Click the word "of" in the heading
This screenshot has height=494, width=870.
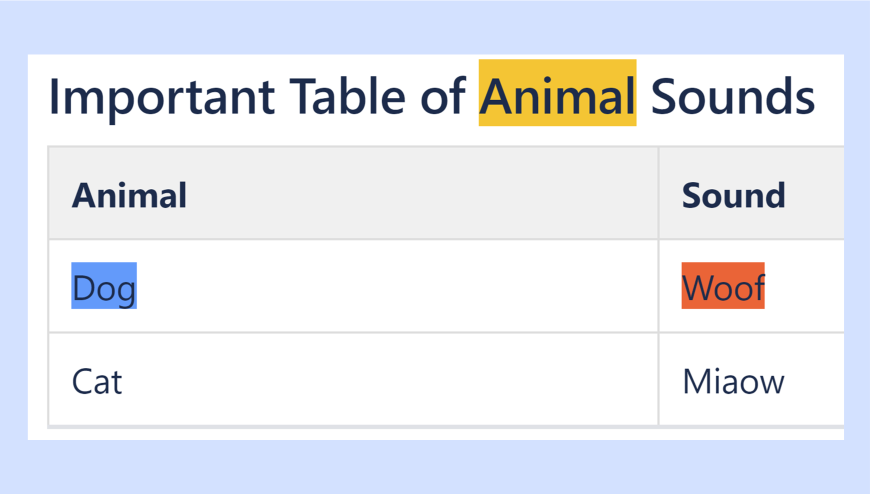[x=440, y=96]
